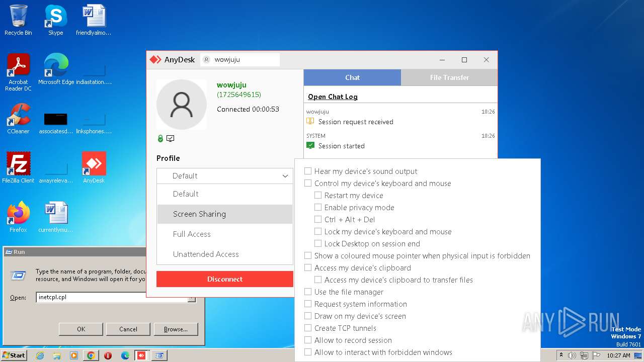Open Opera browser from the taskbar
This screenshot has width=644, height=362.
click(x=108, y=355)
